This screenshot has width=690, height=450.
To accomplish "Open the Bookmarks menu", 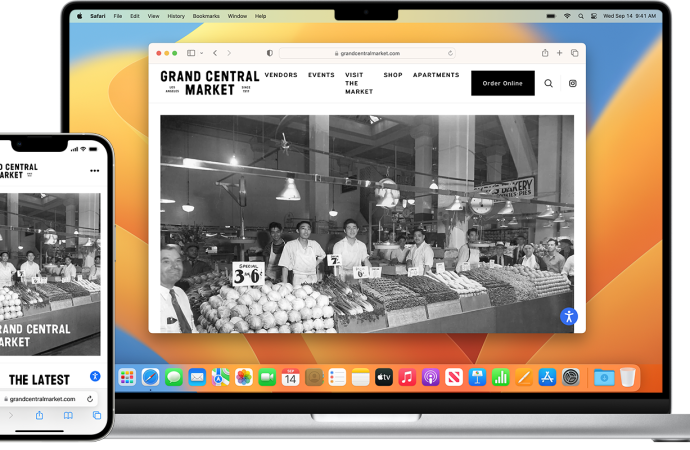I will coord(206,16).
